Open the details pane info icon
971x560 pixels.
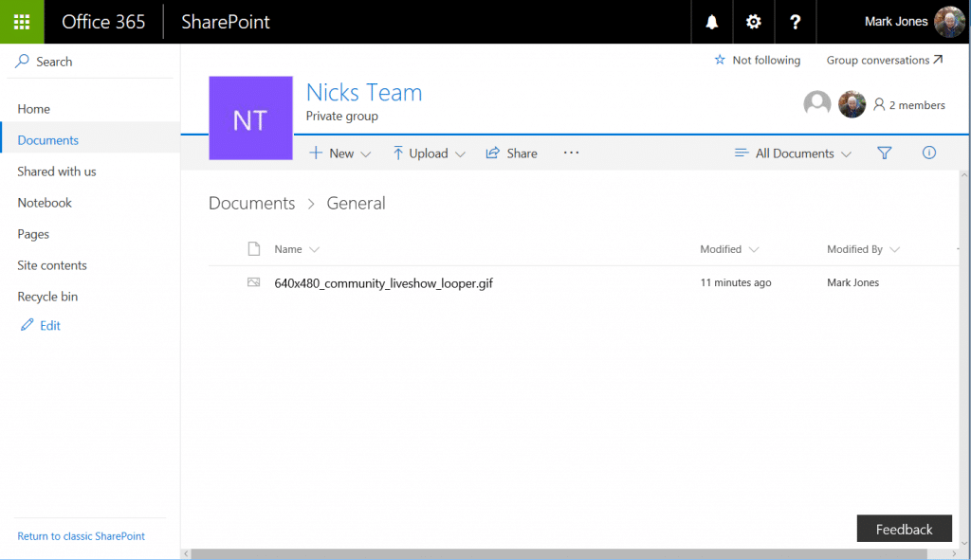[x=928, y=153]
